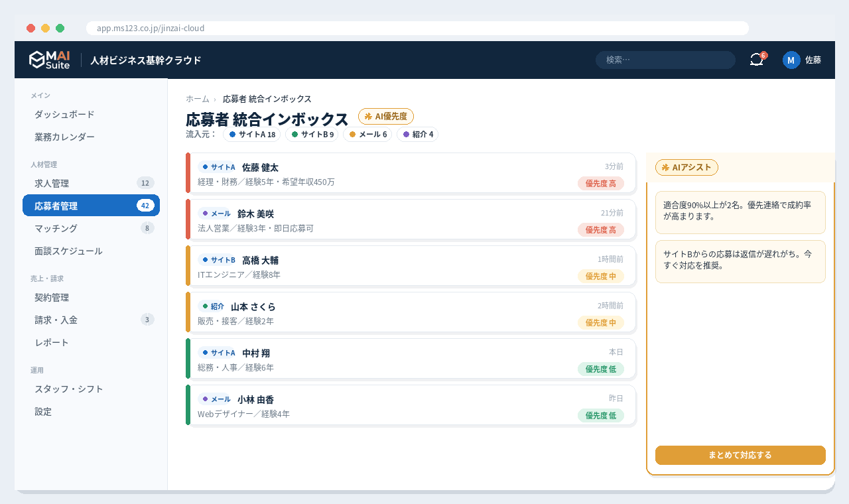Screen dimensions: 849x504
Task: Click the サイトA source dot in 佐藤 健太 row
Action: click(205, 167)
